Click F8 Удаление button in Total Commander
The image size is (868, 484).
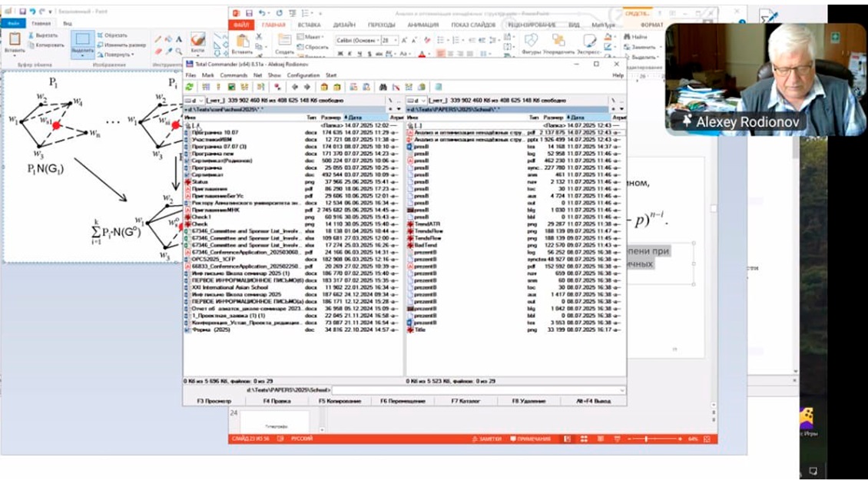click(x=528, y=401)
